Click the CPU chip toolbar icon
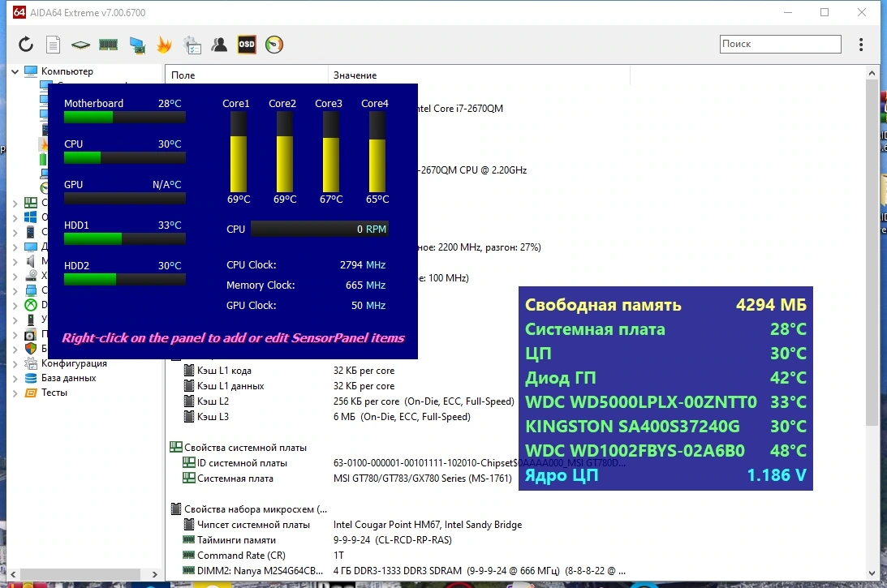This screenshot has width=887, height=588. click(x=80, y=45)
